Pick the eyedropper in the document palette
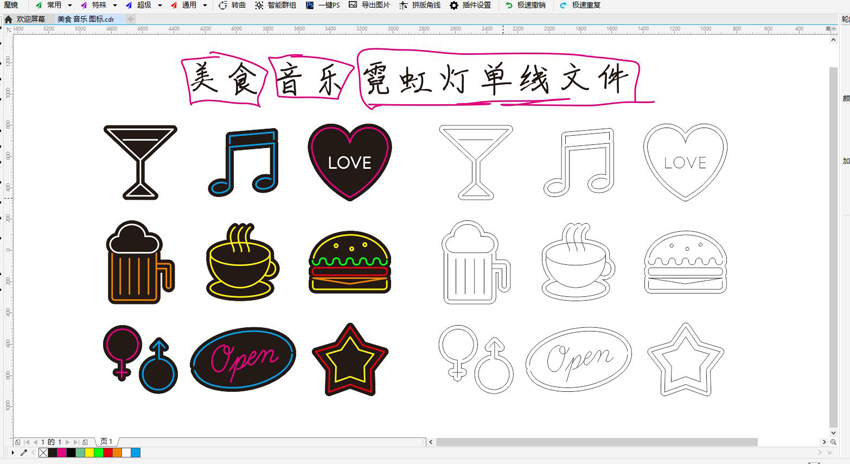Image resolution: width=850 pixels, height=464 pixels. click(x=23, y=453)
